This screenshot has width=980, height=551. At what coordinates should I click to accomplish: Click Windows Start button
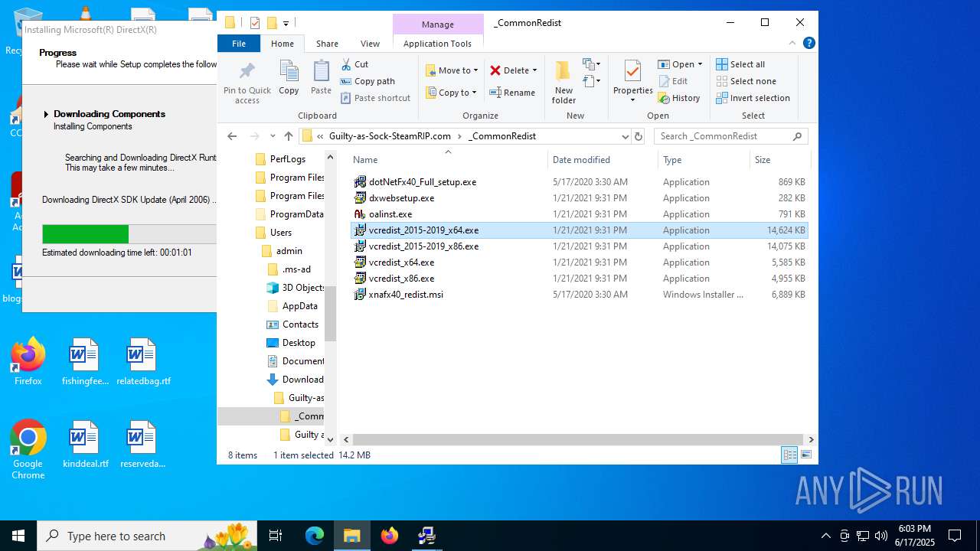click(18, 536)
